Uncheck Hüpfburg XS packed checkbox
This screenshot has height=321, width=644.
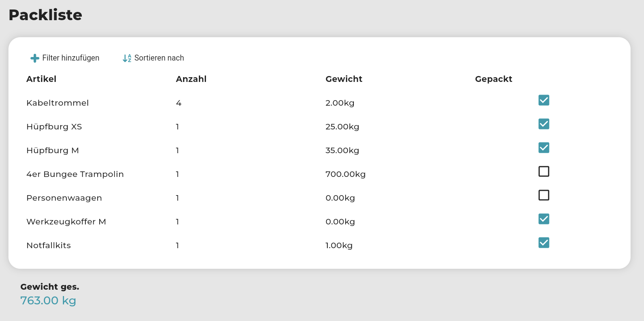544,124
